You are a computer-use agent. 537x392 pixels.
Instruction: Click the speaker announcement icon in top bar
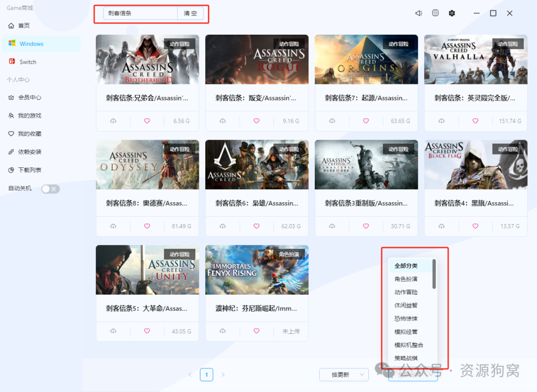[x=419, y=13]
